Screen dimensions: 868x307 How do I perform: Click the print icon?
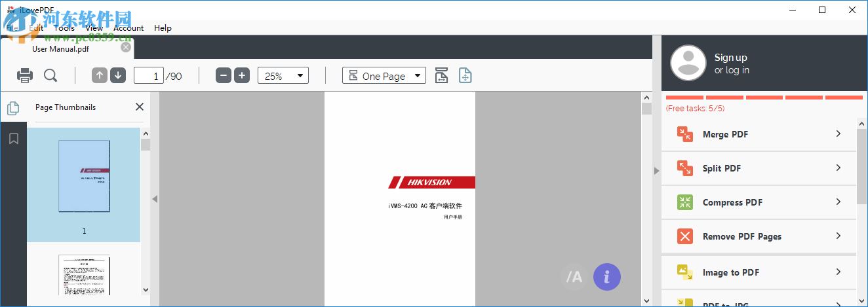click(25, 76)
